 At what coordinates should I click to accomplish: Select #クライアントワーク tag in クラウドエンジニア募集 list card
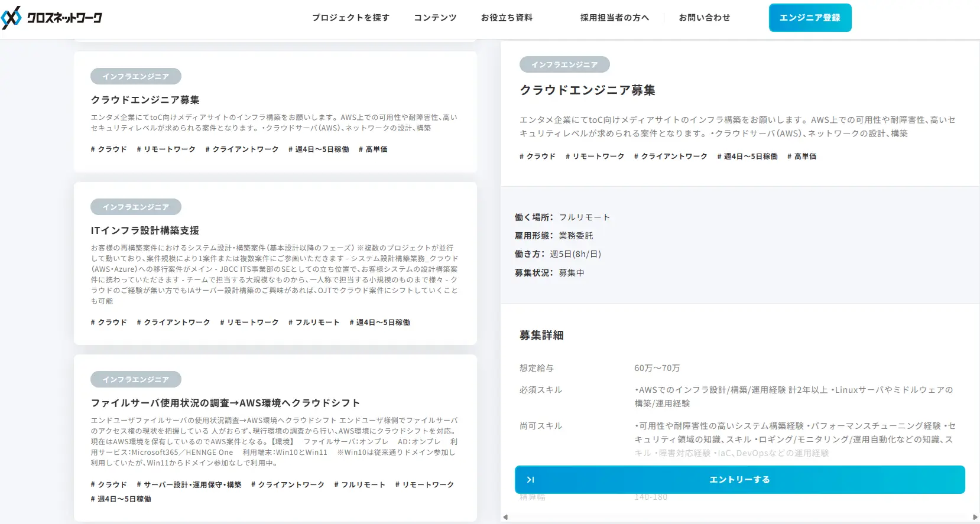(242, 149)
